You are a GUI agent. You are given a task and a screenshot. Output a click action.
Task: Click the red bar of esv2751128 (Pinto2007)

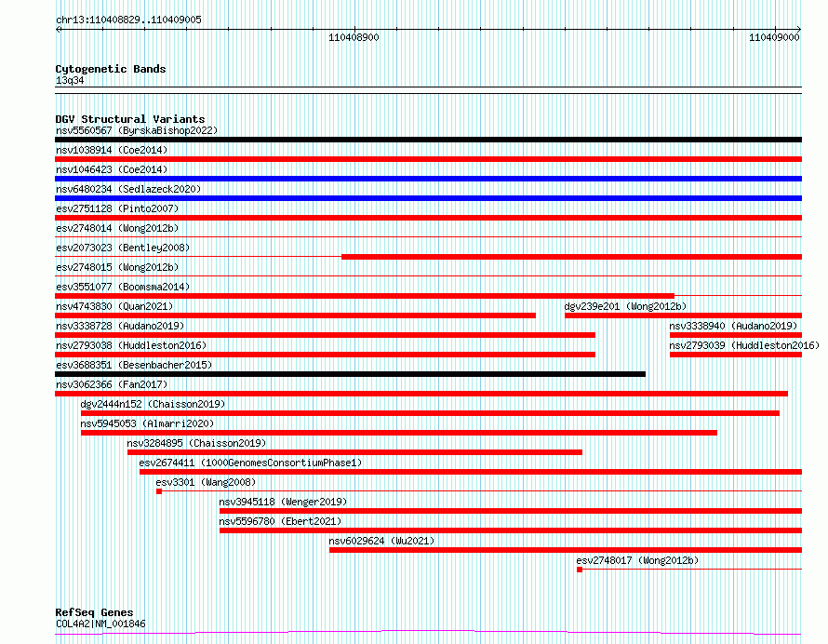(428, 218)
